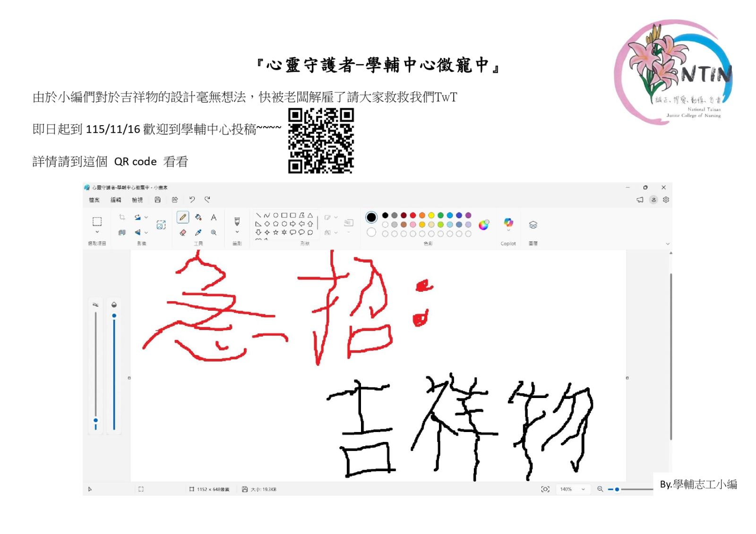Click the Image Creator resize icon

[x=161, y=225]
